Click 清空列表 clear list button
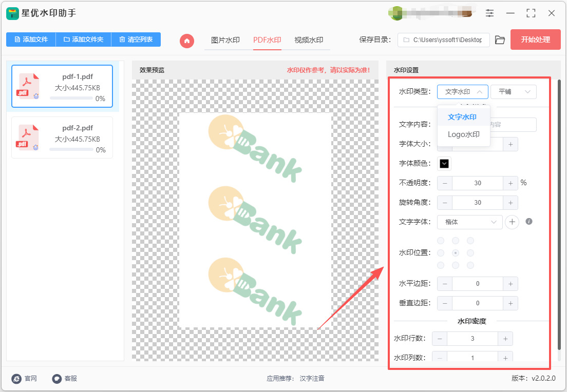 click(x=136, y=40)
